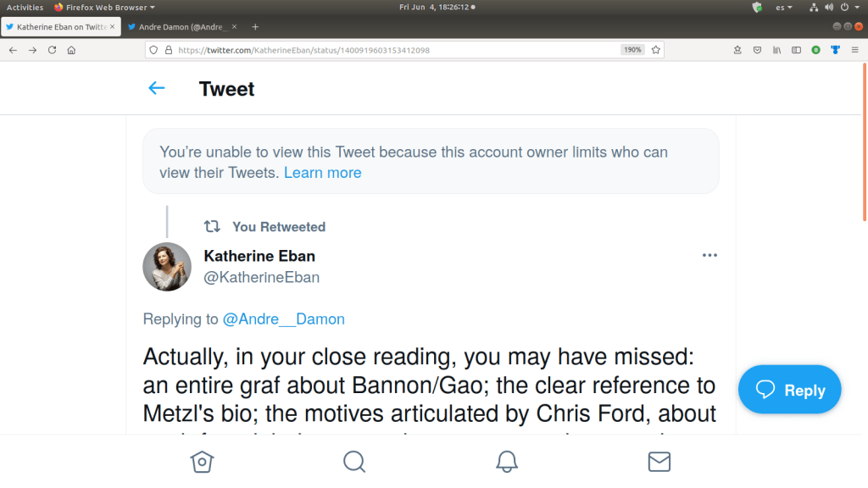Open the @Andre__Damon mention link

pyautogui.click(x=283, y=319)
